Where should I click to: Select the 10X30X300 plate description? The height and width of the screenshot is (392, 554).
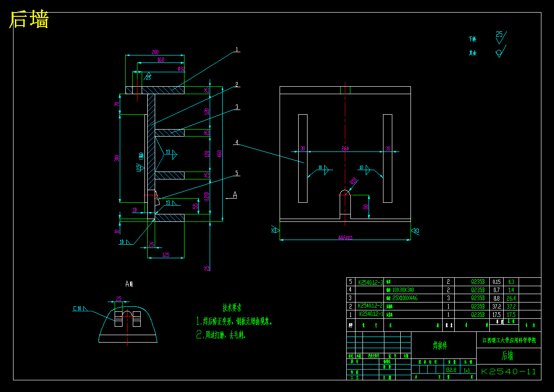(403, 290)
